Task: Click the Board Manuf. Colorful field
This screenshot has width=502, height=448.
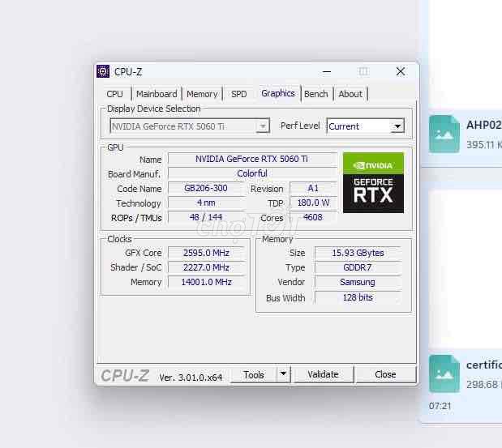Action: coord(252,173)
